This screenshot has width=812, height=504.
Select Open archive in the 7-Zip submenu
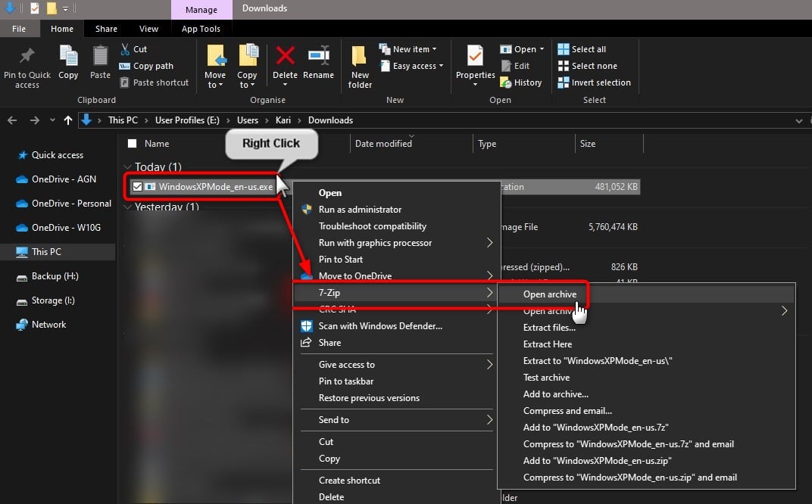click(x=550, y=294)
